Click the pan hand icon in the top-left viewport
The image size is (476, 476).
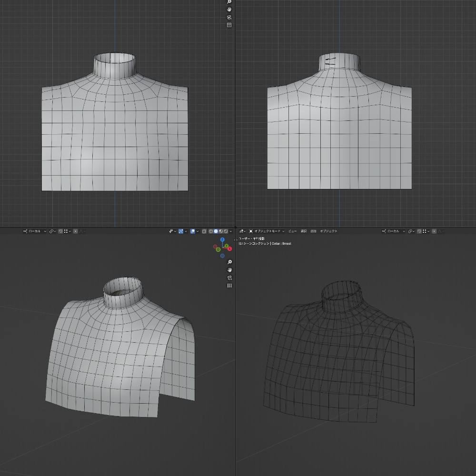(x=229, y=9)
